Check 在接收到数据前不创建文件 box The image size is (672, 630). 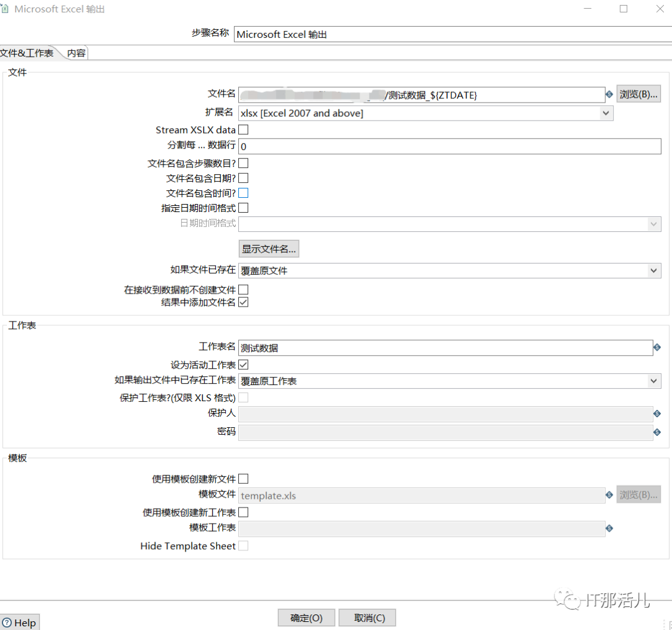click(243, 290)
